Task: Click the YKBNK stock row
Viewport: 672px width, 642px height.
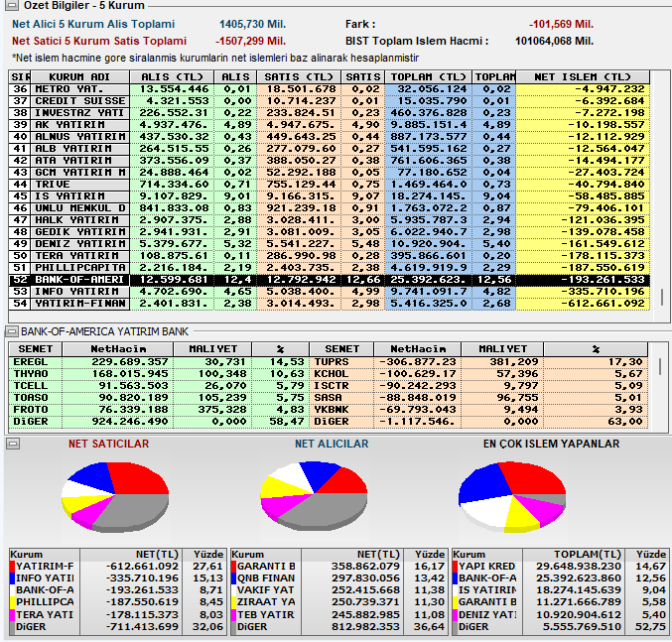Action: click(x=478, y=410)
